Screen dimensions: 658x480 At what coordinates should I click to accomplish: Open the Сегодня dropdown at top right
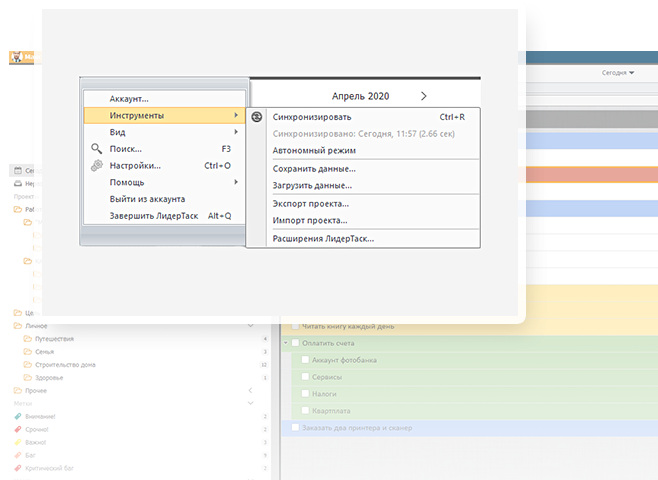618,73
